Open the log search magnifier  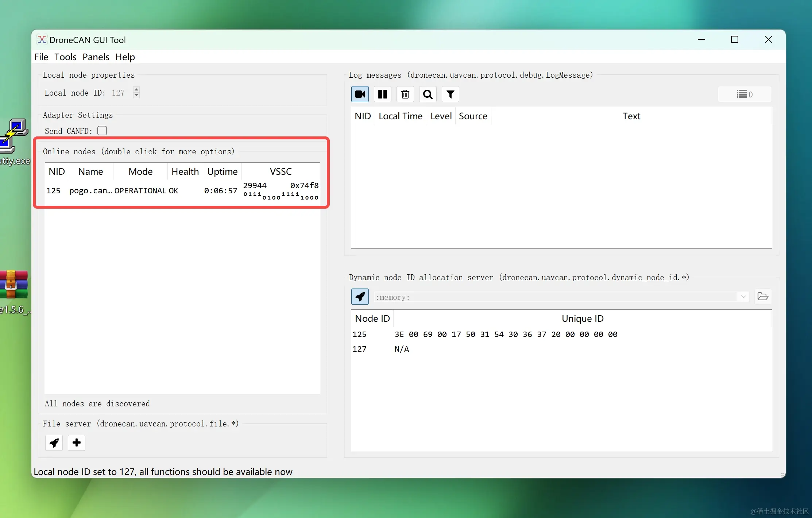[x=428, y=94]
